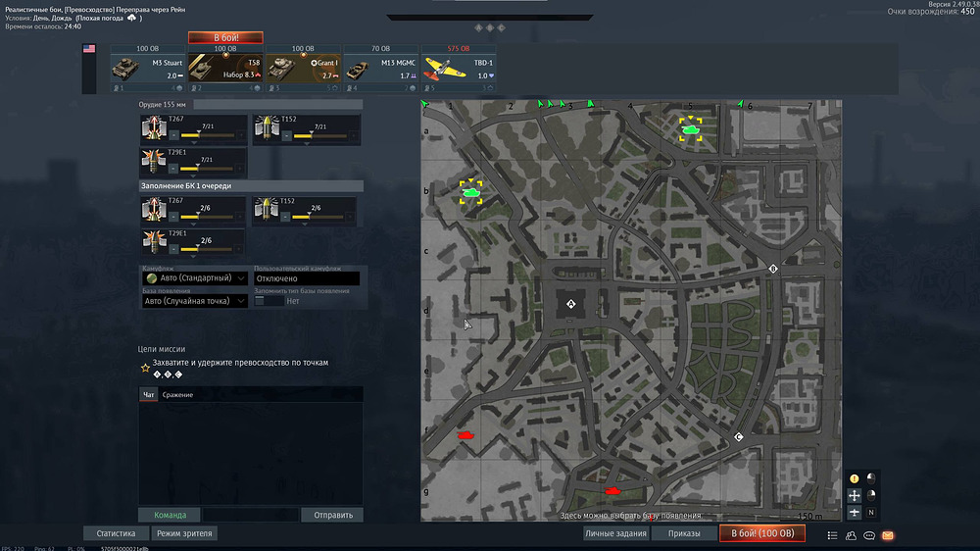
Task: Toggle chat channel with Команда button
Action: pos(170,515)
